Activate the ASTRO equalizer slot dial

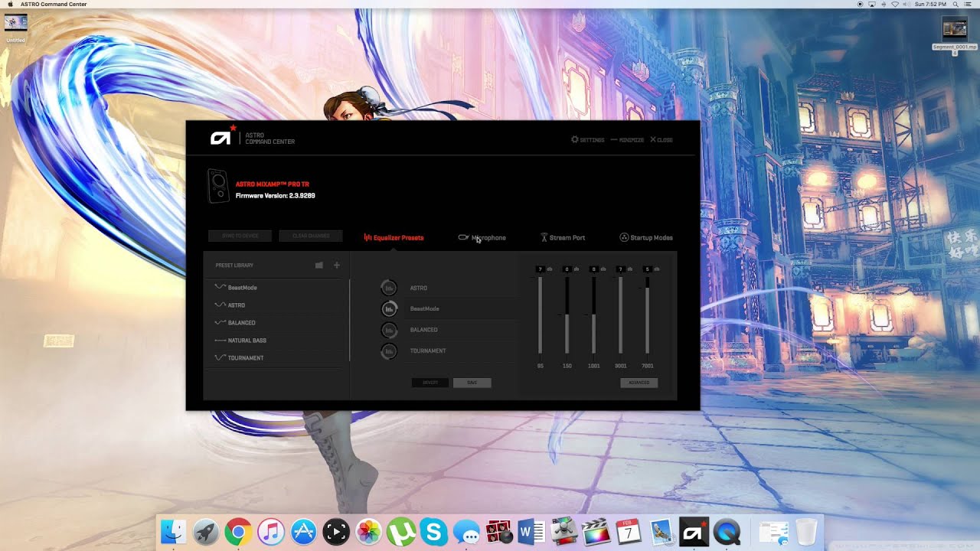[x=389, y=288]
